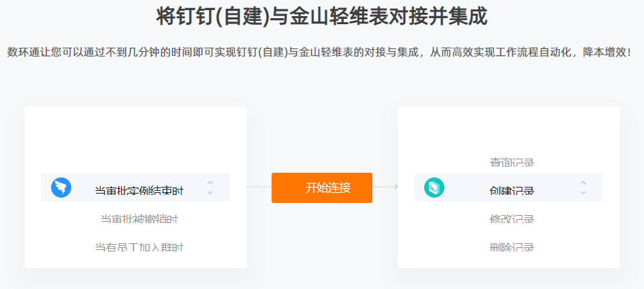The width and height of the screenshot is (644, 289).
Task: Pick the 当有员工加入群时 trigger option
Action: [x=139, y=247]
